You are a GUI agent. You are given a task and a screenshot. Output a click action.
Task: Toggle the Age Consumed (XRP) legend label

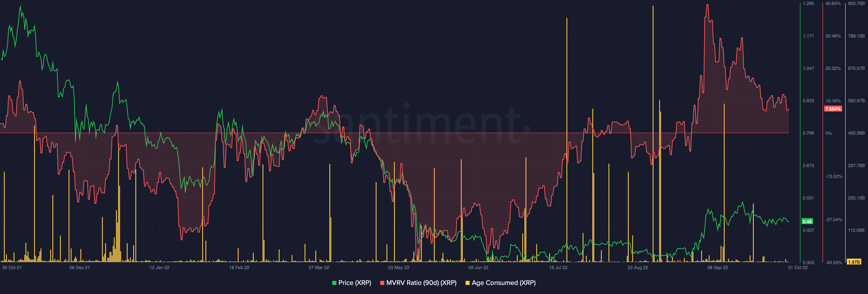(x=503, y=283)
